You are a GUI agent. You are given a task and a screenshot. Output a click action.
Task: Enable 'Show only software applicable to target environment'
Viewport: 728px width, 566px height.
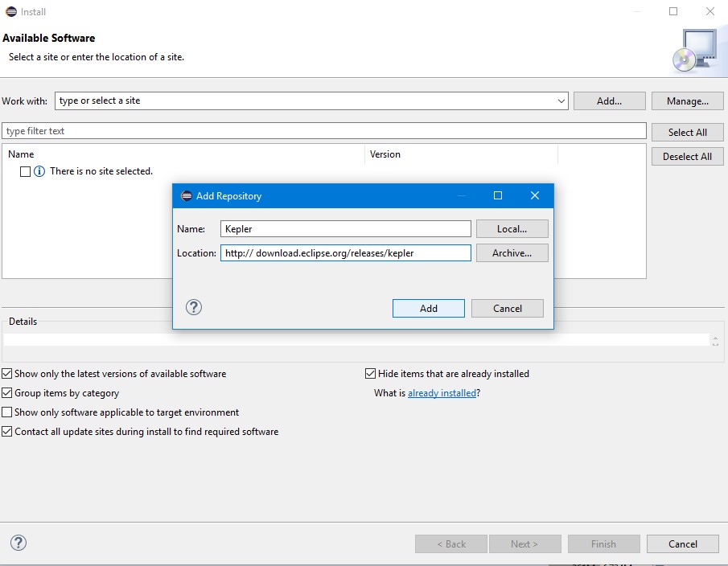point(6,412)
